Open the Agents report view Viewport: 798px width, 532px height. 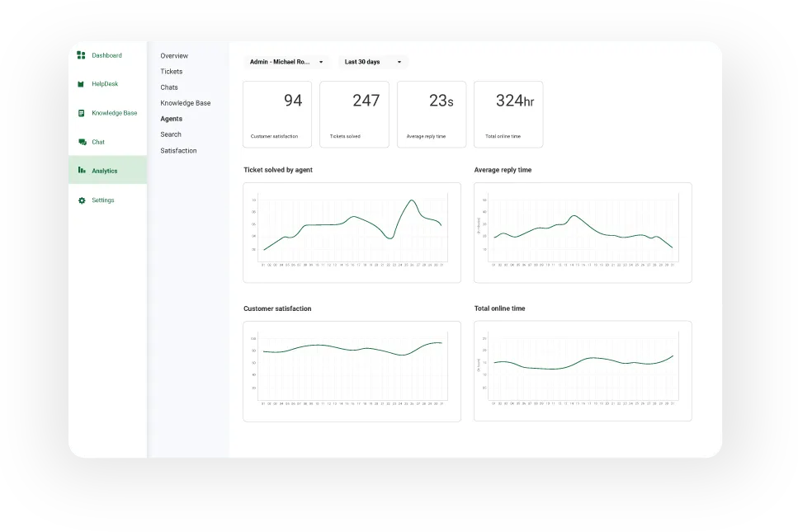pos(171,118)
